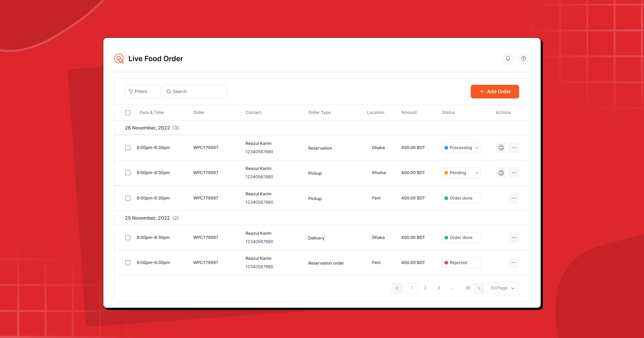Open the notifications bell
The image size is (644, 338).
tap(508, 58)
